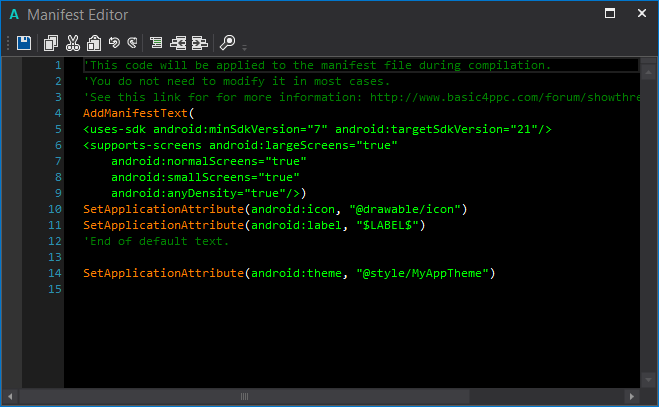659x407 pixels.
Task: Click the block comment icon
Action: coord(178,43)
